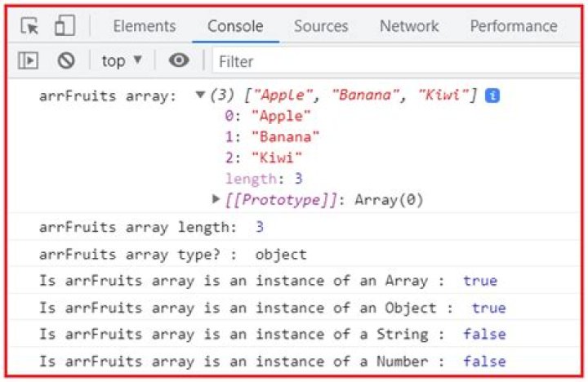Screen dimensions: 588x382
Task: Open the live expression eye icon
Action: pyautogui.click(x=179, y=60)
